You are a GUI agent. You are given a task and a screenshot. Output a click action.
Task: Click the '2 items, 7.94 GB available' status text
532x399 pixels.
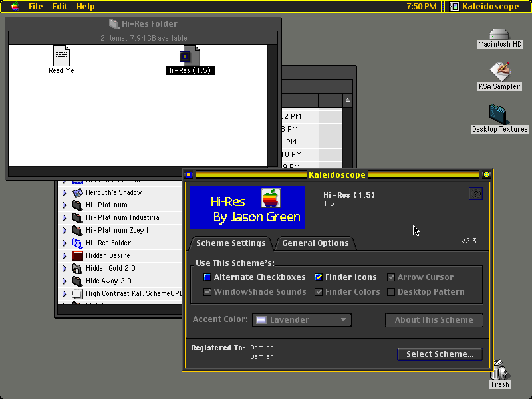144,38
